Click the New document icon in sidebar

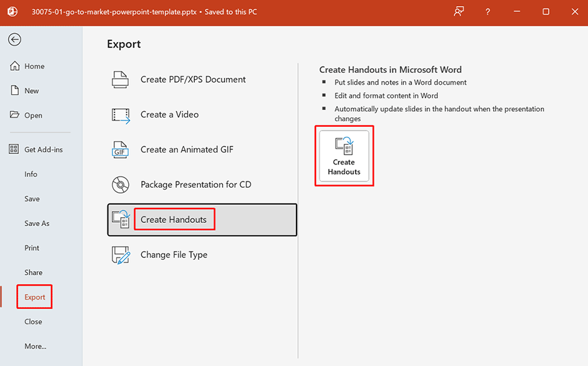(14, 90)
